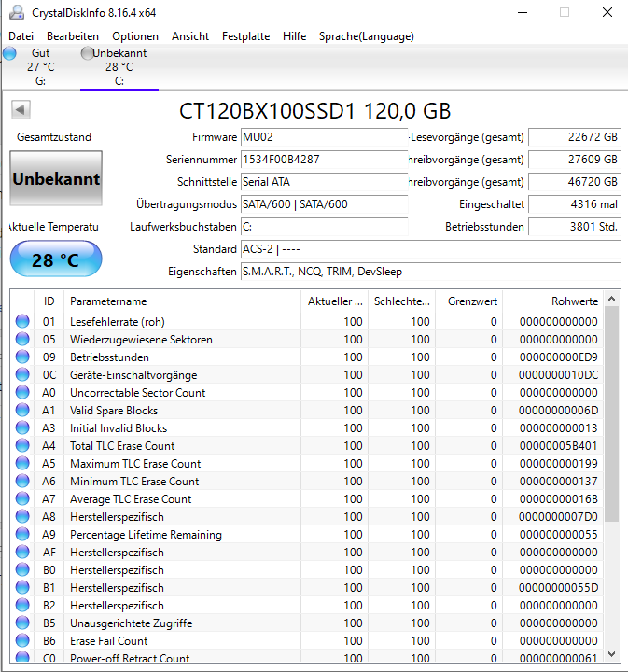The height and width of the screenshot is (672, 628).
Task: Select the Erase Fail Count row text
Action: pyautogui.click(x=109, y=641)
